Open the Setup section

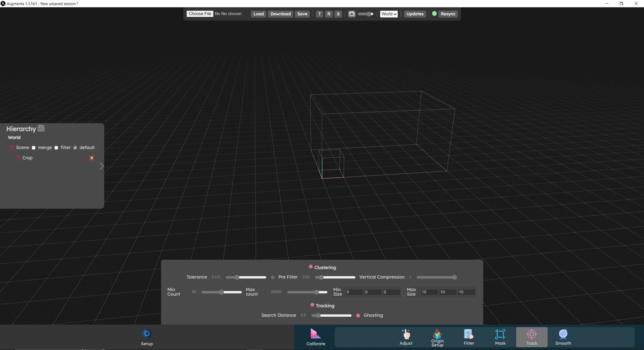(x=146, y=337)
